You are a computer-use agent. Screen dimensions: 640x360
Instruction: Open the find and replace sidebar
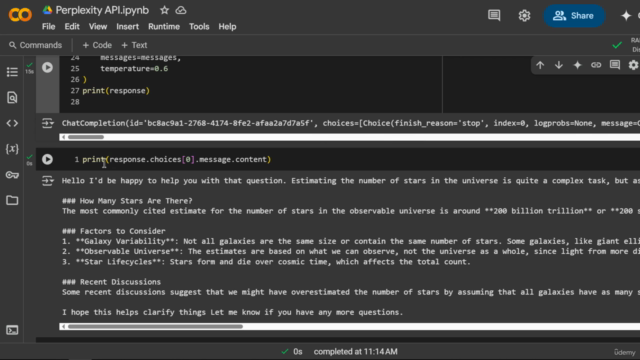(12, 98)
